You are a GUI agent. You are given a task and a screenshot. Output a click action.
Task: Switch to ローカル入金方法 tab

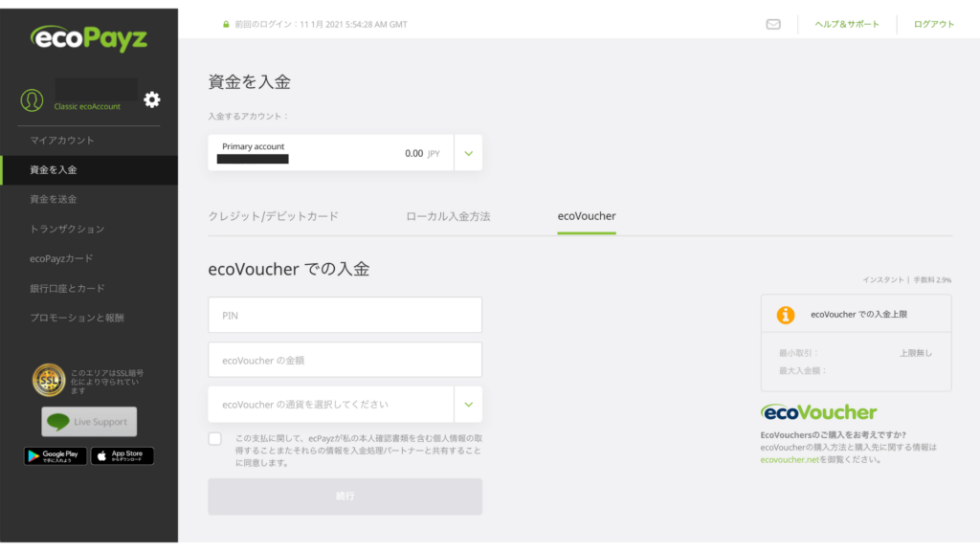point(448,216)
